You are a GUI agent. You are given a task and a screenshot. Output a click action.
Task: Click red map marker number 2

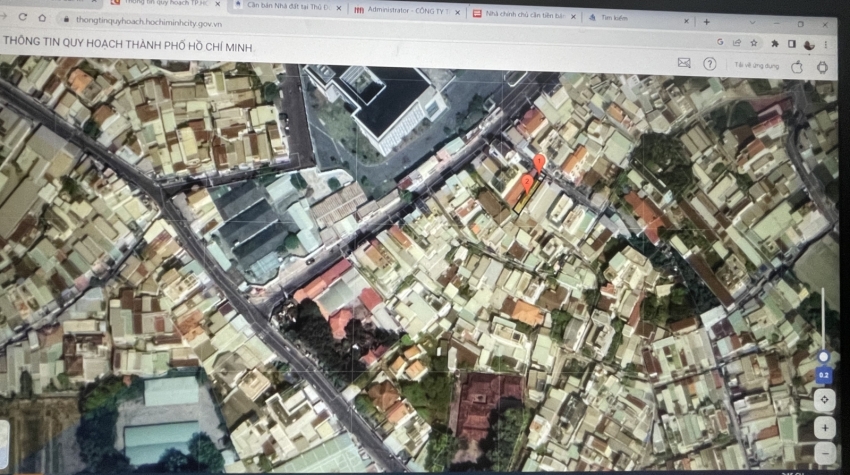[527, 183]
